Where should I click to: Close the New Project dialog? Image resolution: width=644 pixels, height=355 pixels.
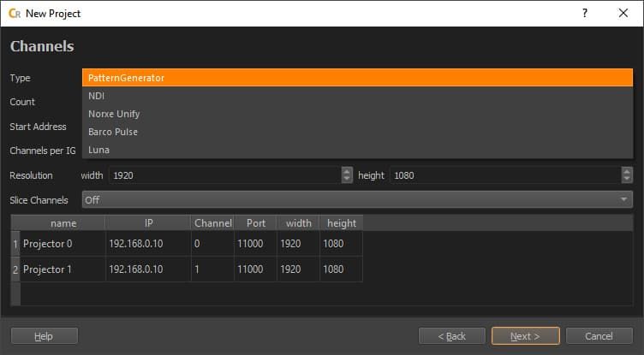(x=623, y=14)
